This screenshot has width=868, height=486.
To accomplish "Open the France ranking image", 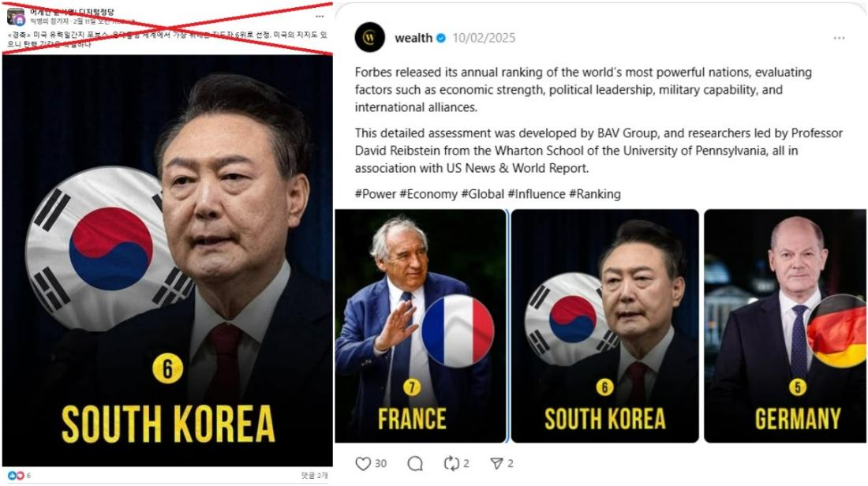I will point(421,325).
